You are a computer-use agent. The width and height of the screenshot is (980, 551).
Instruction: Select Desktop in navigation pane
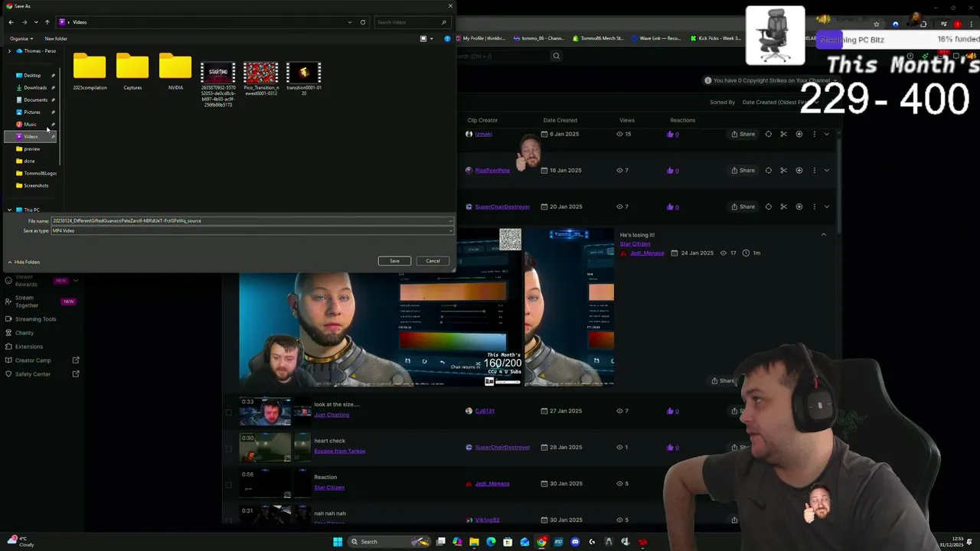31,75
